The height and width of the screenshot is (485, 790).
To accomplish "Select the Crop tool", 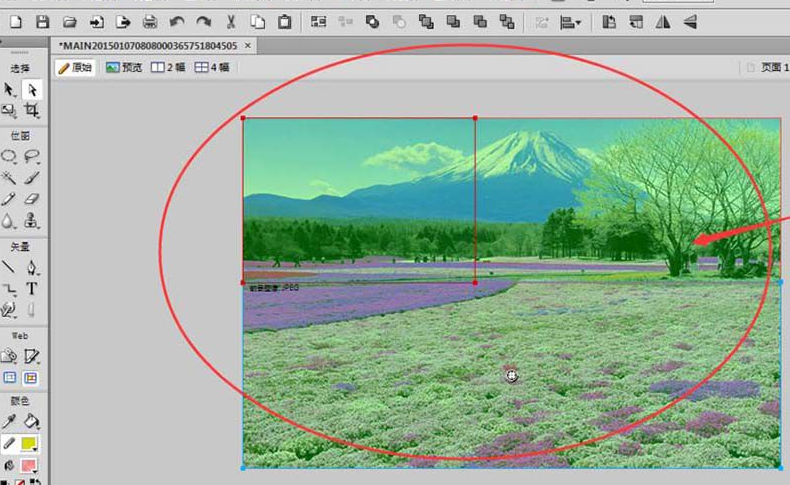I will [x=32, y=110].
